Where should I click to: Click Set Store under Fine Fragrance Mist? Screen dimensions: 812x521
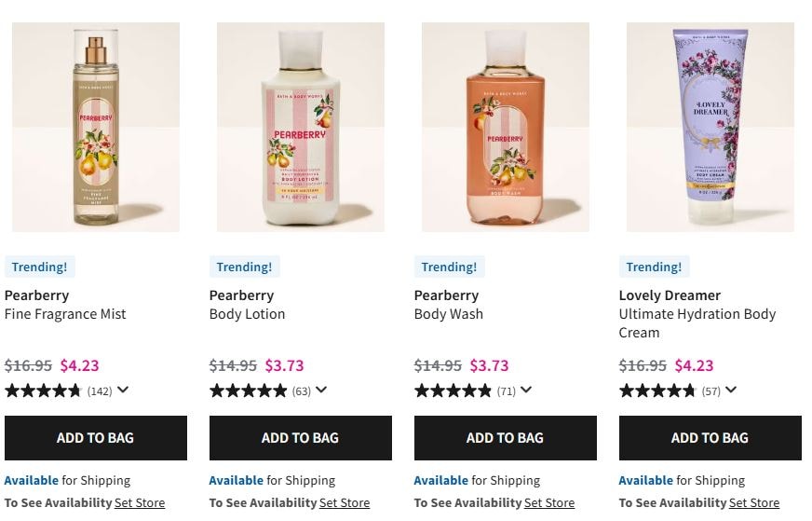pyautogui.click(x=140, y=503)
